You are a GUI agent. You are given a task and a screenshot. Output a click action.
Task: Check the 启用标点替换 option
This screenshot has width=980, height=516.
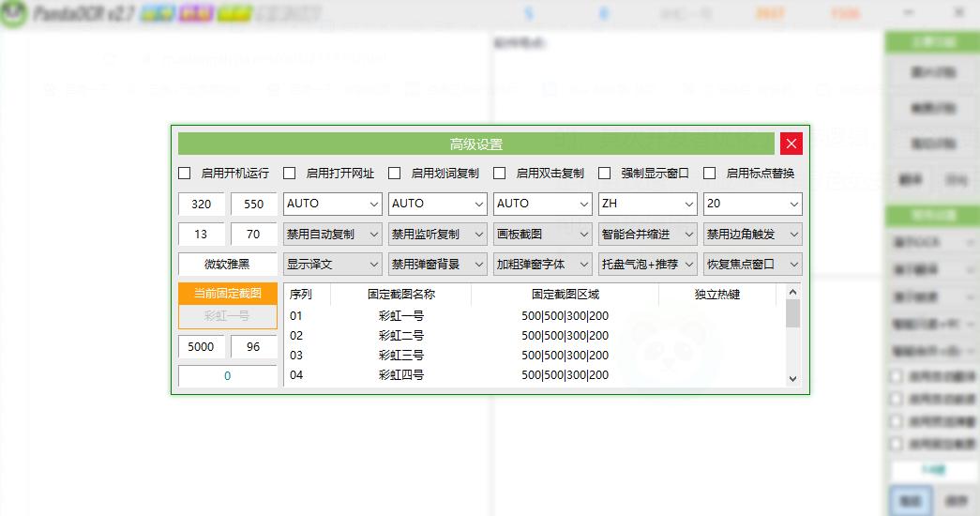click(x=710, y=174)
